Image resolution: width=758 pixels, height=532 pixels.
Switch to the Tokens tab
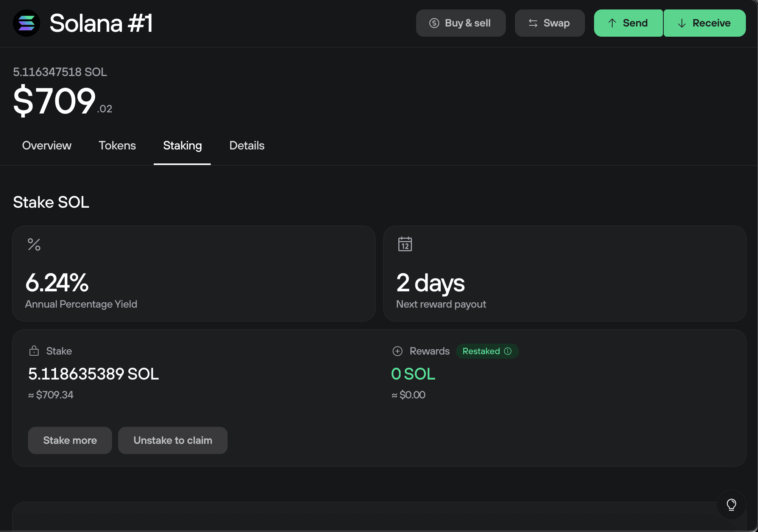pyautogui.click(x=117, y=146)
